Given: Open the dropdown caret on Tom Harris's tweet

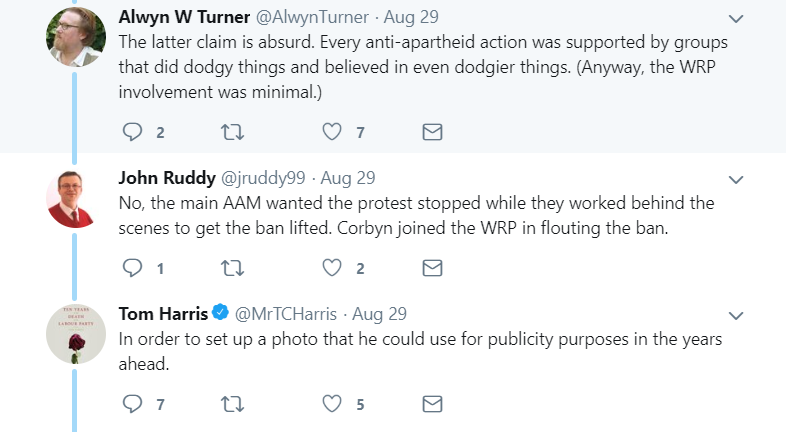Looking at the screenshot, I should (x=736, y=316).
